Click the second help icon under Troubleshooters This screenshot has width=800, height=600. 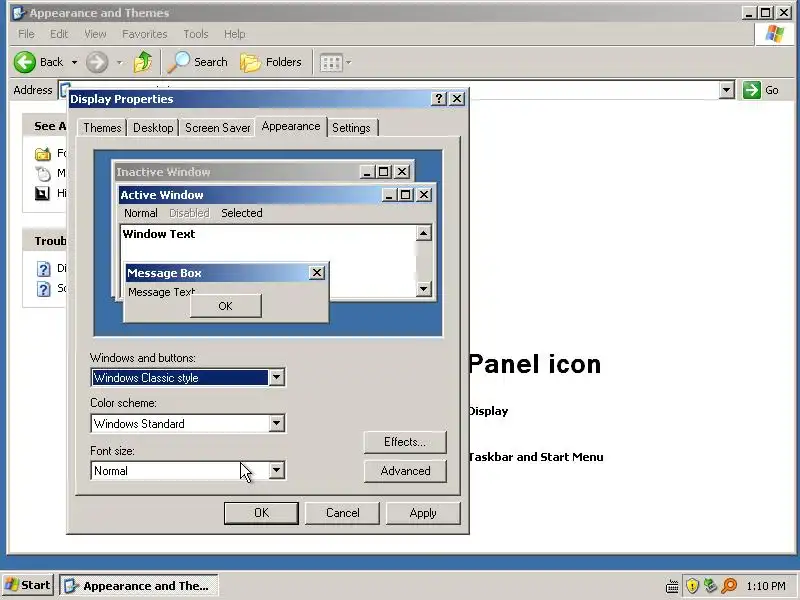tap(44, 289)
